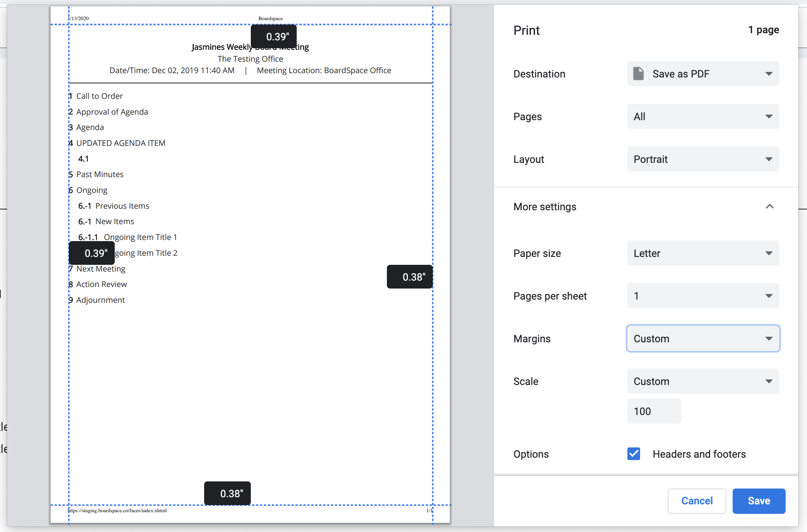This screenshot has height=532, width=807.
Task: Click the More settings label
Action: (x=545, y=207)
